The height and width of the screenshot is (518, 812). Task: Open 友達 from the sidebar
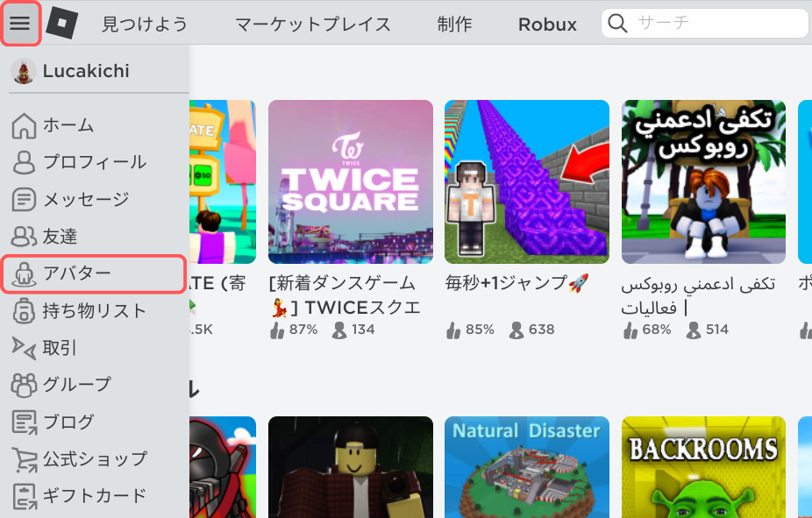(60, 237)
